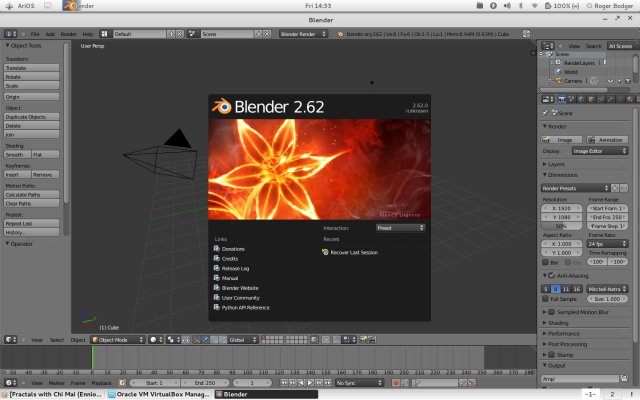Open the Select menu in 3D view header
The height and width of the screenshot is (400, 640).
click(57, 340)
